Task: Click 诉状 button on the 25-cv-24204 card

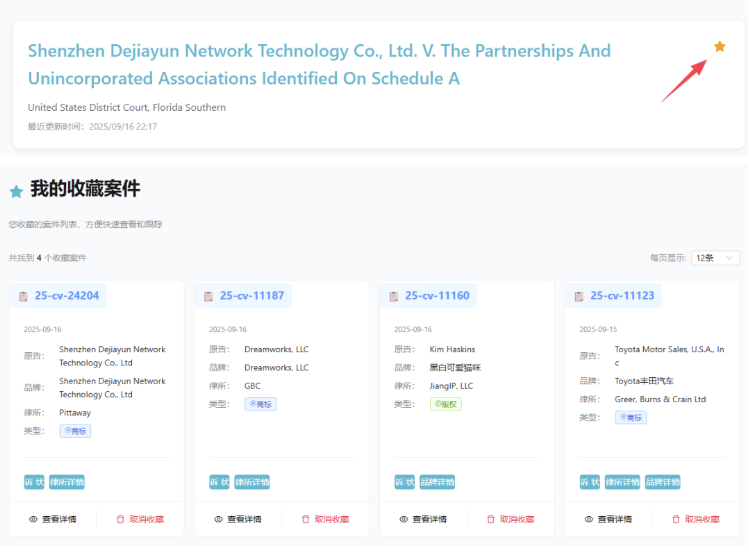Action: pyautogui.click(x=34, y=482)
